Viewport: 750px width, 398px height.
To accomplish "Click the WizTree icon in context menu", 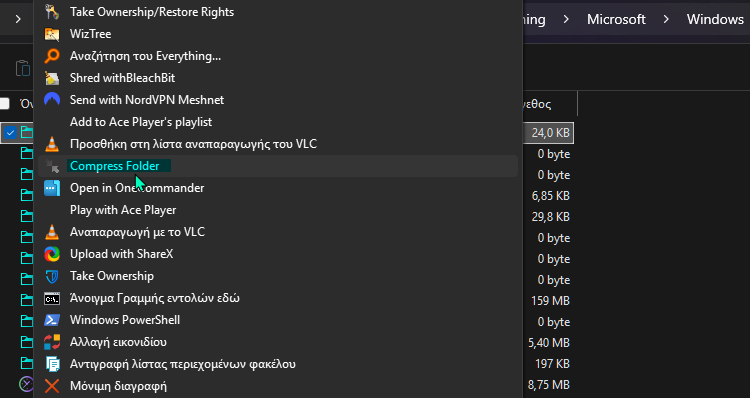I will pyautogui.click(x=52, y=34).
